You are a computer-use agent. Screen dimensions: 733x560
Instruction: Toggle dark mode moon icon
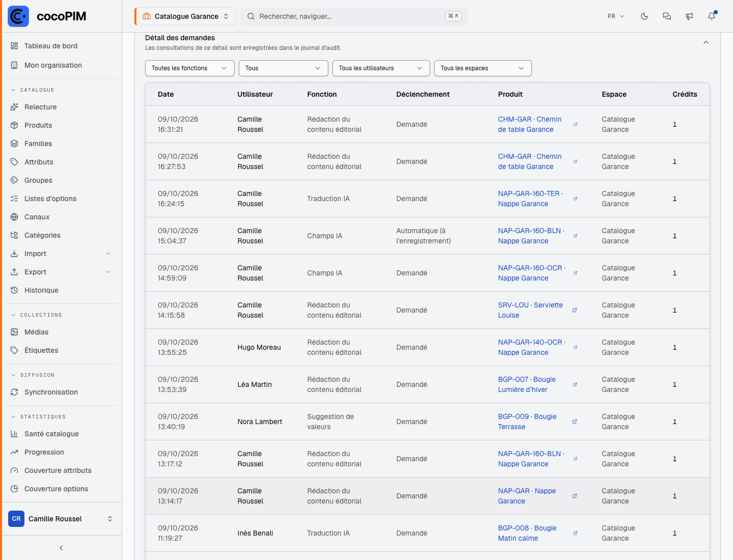(x=644, y=16)
